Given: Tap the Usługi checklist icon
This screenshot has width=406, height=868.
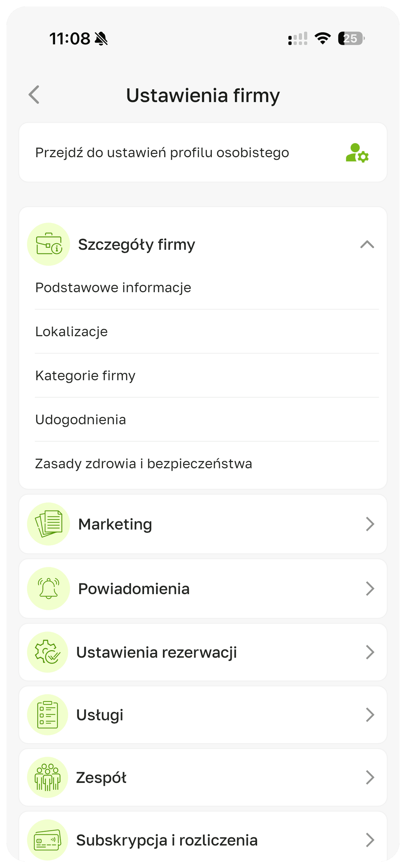Looking at the screenshot, I should coord(48,715).
